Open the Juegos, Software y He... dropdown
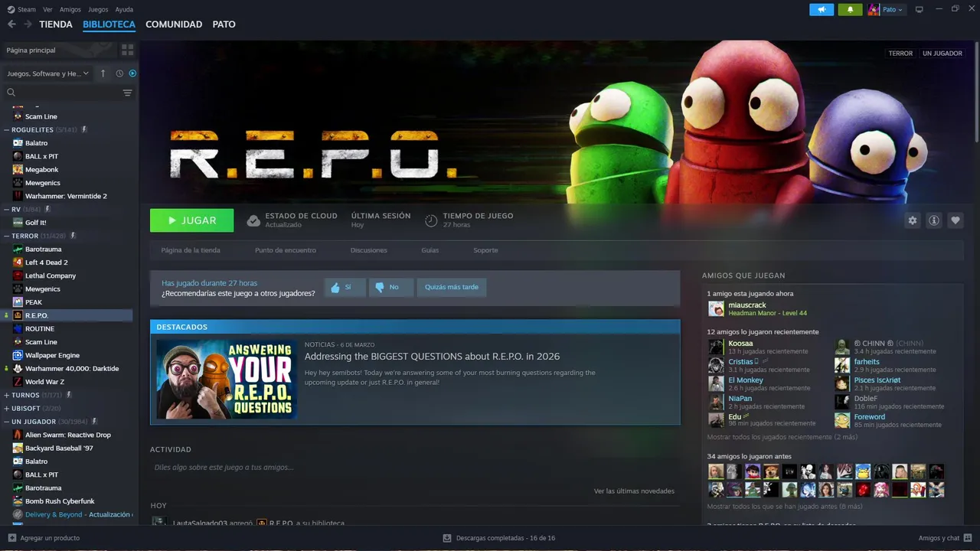 [47, 73]
